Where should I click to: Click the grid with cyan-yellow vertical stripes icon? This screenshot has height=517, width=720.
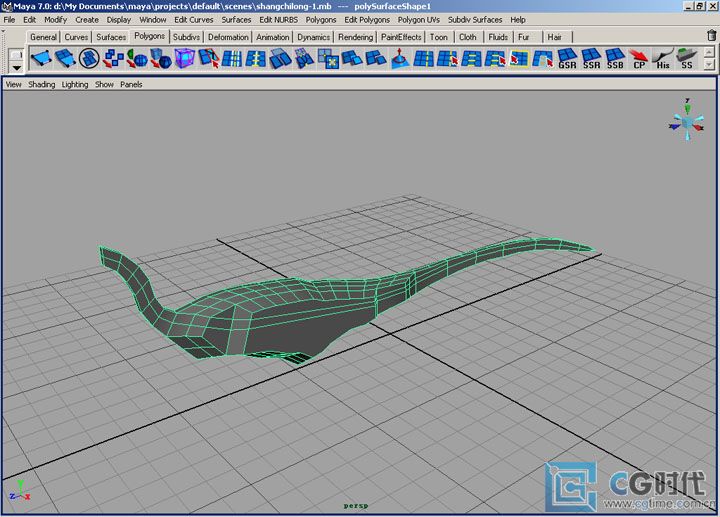[x=232, y=59]
